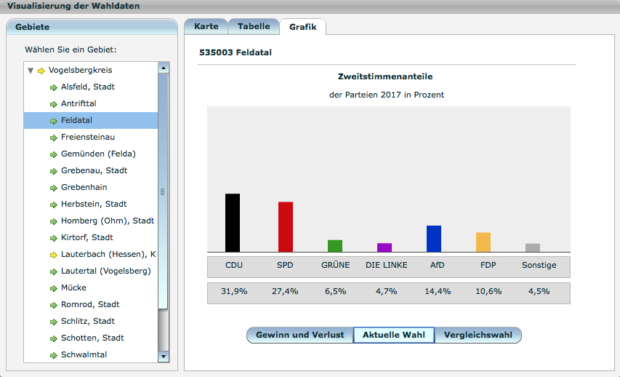Click the green arrow icon next to Mücke
Image resolution: width=620 pixels, height=377 pixels.
click(53, 288)
